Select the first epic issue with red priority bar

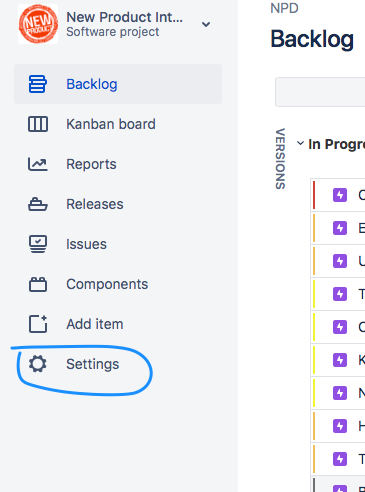pyautogui.click(x=338, y=195)
